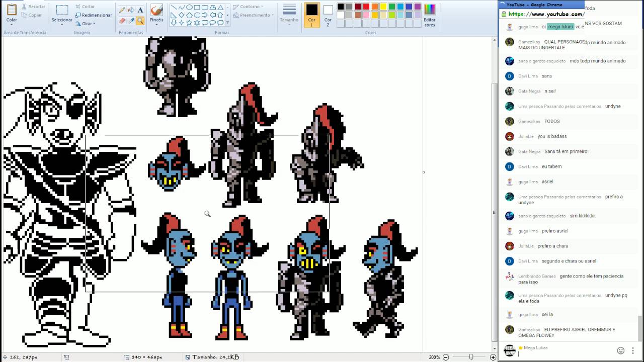Choose the right arrow shape
This screenshot has height=362, width=644.
(x=205, y=15)
